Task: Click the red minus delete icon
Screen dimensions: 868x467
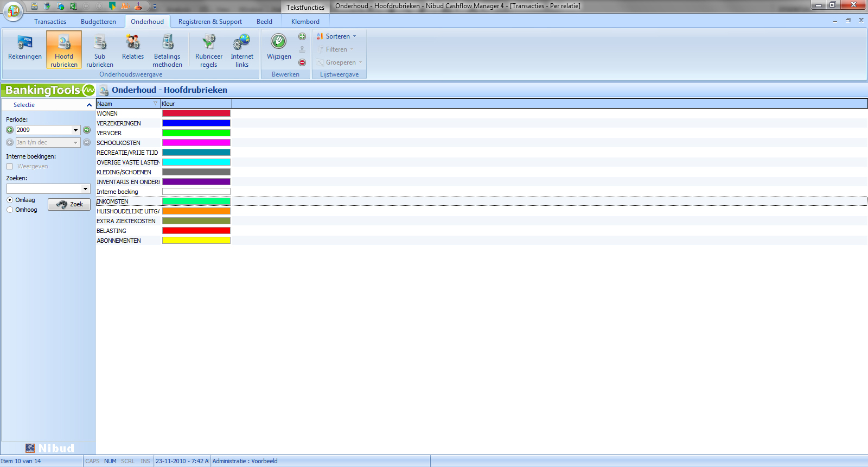Action: coord(302,62)
